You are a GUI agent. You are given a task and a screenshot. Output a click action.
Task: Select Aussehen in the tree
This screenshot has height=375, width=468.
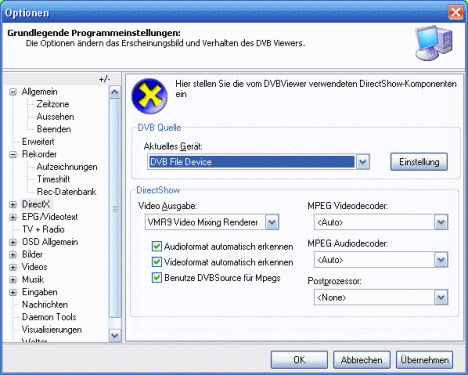[55, 117]
